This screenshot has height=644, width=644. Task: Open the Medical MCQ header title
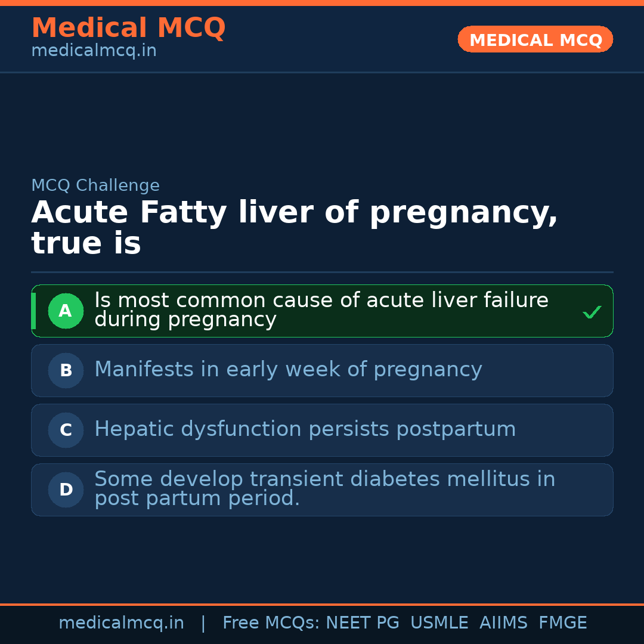(128, 28)
